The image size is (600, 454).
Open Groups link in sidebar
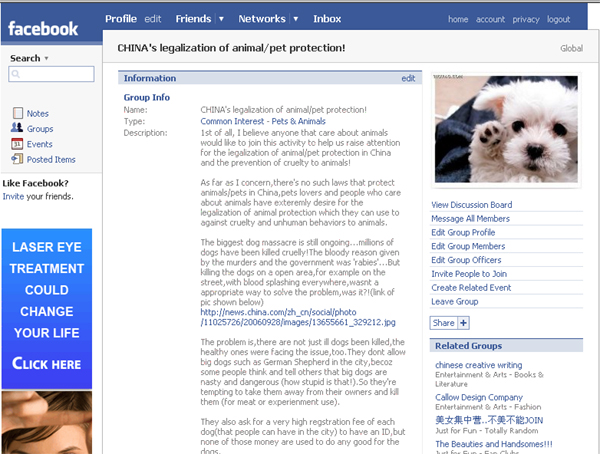pyautogui.click(x=40, y=129)
